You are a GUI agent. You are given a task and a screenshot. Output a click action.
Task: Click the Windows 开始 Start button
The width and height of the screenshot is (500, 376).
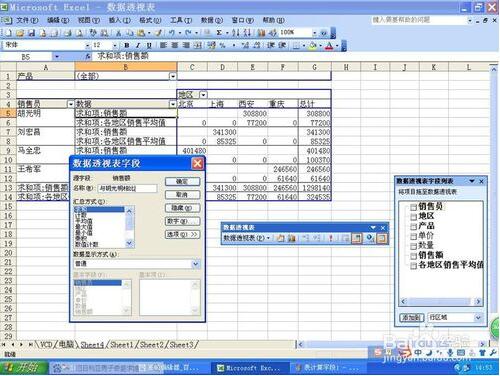click(23, 368)
